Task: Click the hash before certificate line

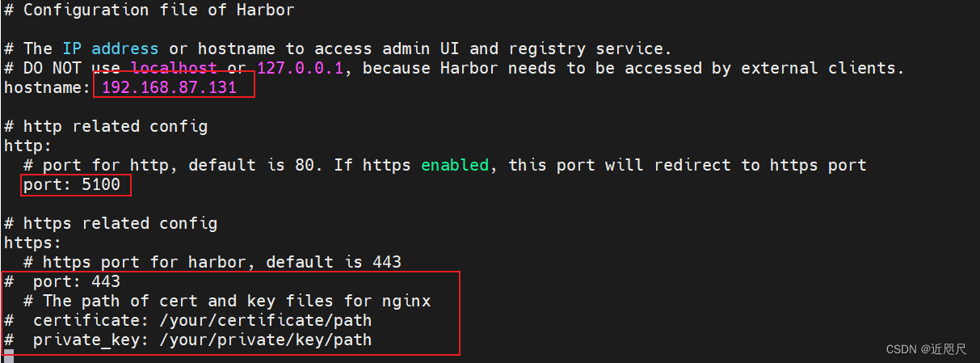Action: click(x=9, y=320)
